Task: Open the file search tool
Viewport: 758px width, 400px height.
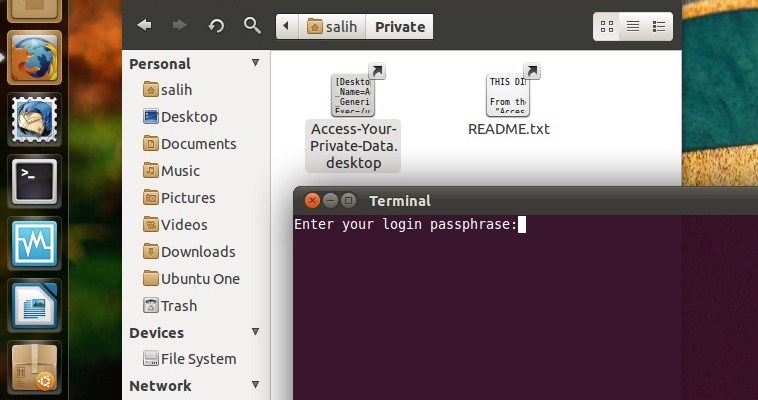Action: coord(252,26)
